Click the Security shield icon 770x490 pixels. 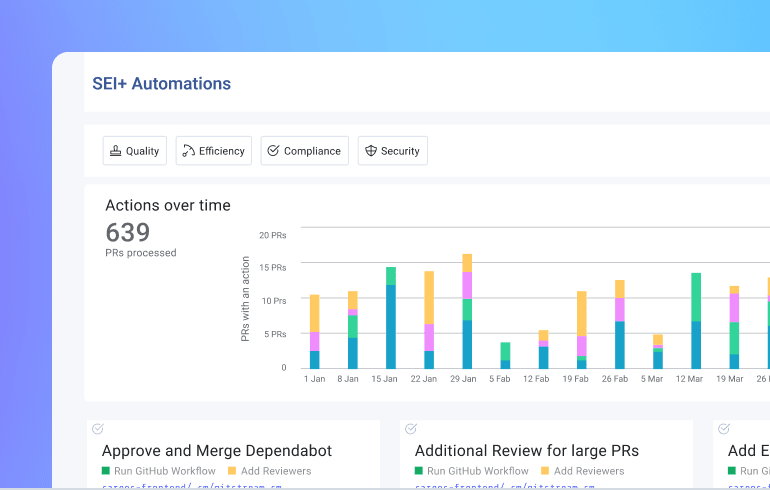371,151
